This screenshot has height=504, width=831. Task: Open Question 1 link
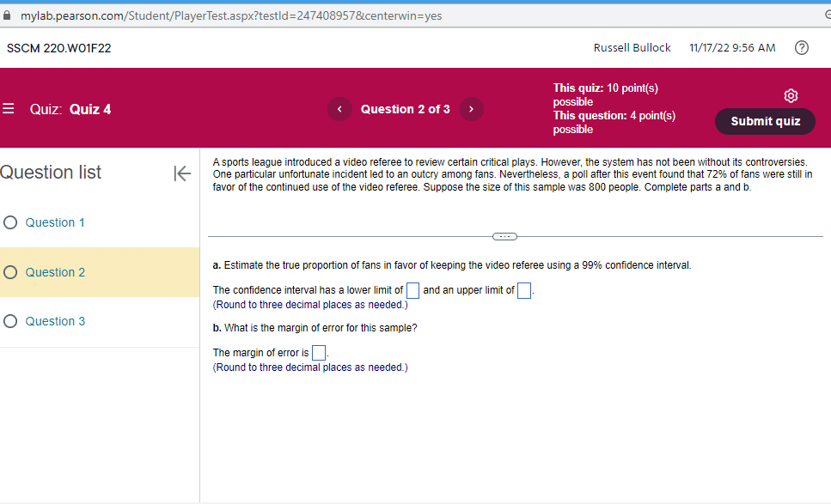(x=55, y=222)
